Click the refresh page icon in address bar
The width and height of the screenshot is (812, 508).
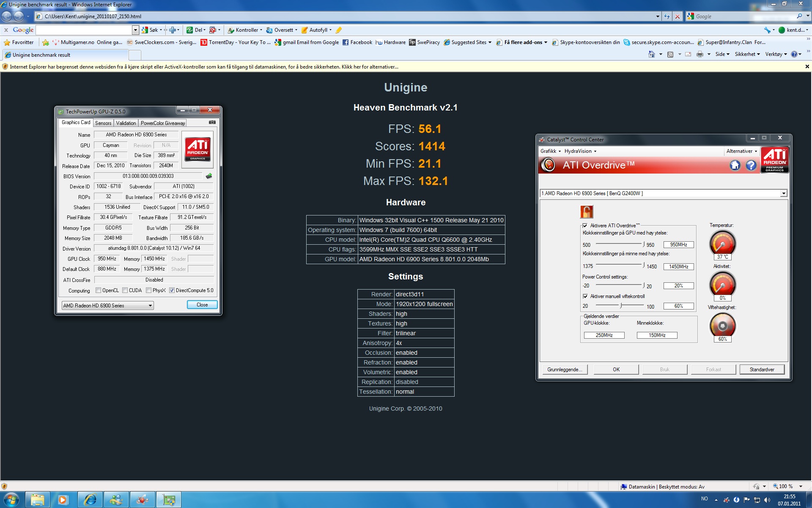click(667, 17)
